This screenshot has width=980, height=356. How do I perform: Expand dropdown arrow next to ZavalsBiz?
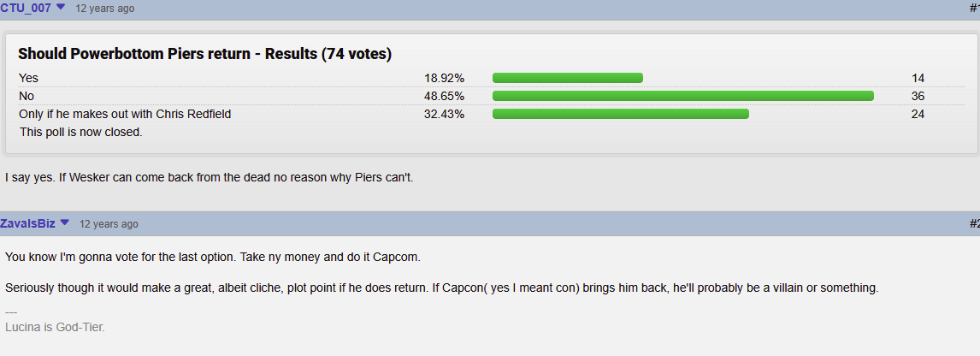[x=64, y=222]
